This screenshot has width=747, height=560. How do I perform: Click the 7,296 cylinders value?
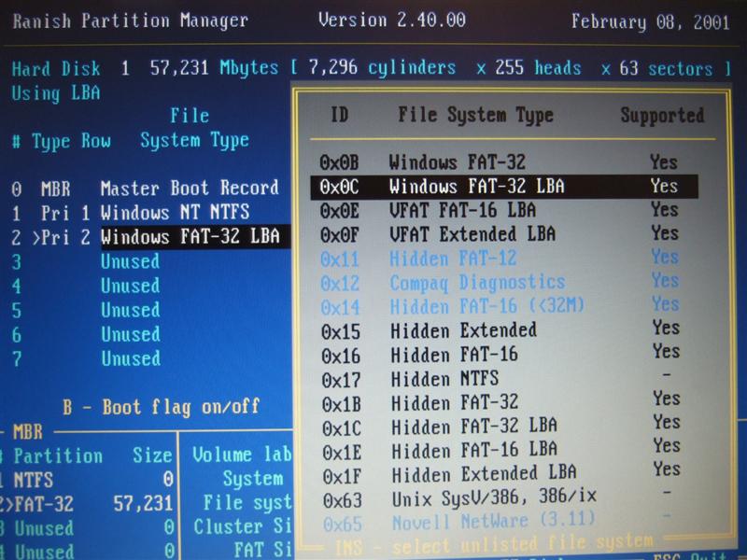(382, 67)
